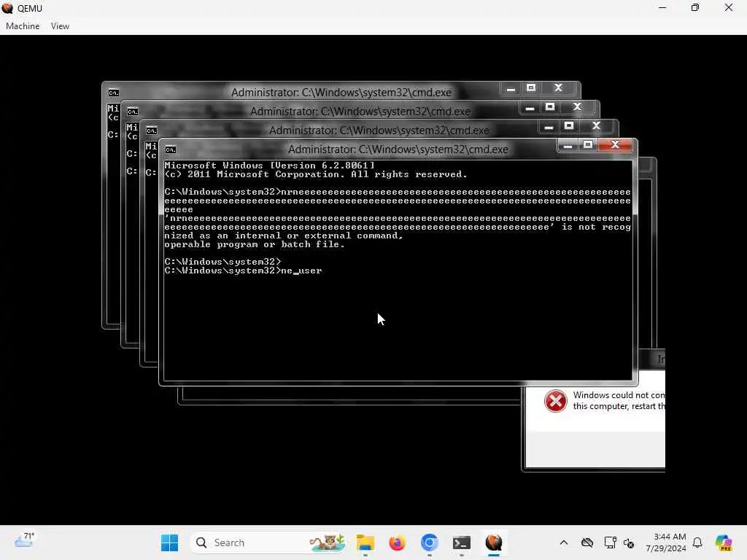
Task: Maximize the rearmost cmd.exe window
Action: [531, 88]
